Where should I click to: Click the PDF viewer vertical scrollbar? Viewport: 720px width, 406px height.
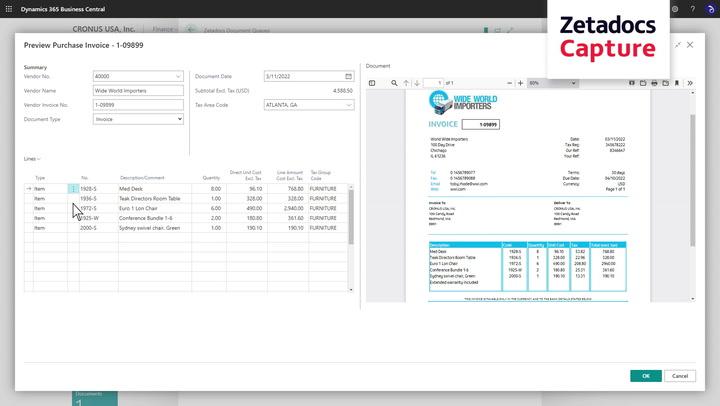[692, 179]
